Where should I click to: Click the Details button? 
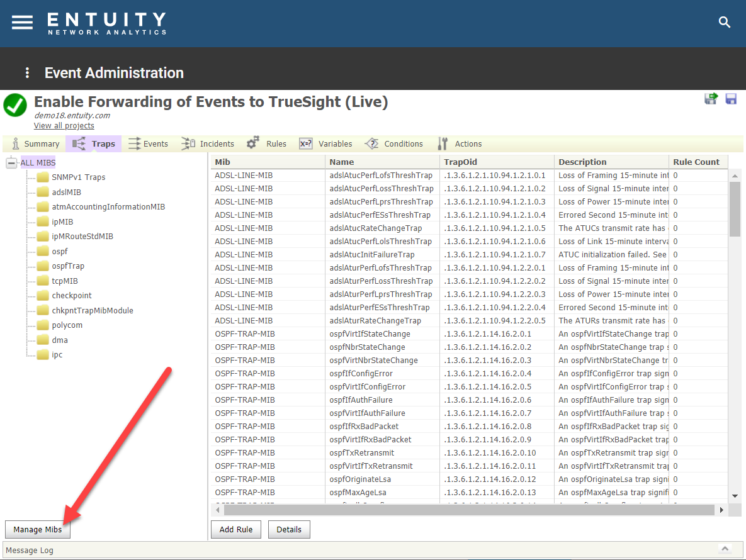click(289, 530)
